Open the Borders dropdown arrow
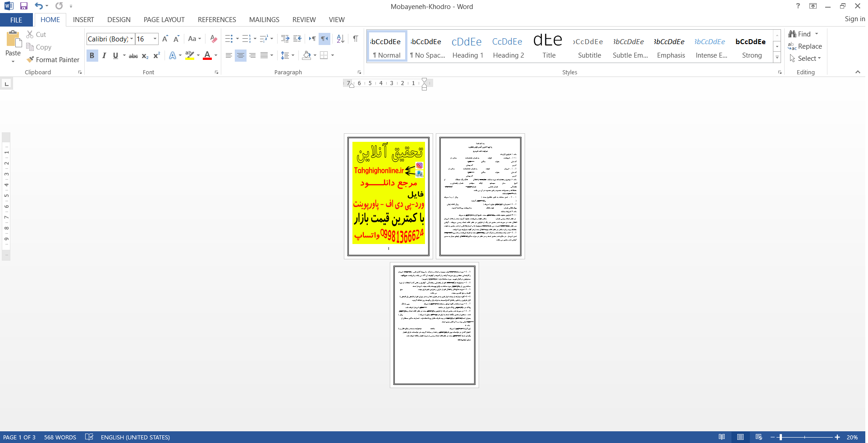This screenshot has height=443, width=868. [333, 55]
